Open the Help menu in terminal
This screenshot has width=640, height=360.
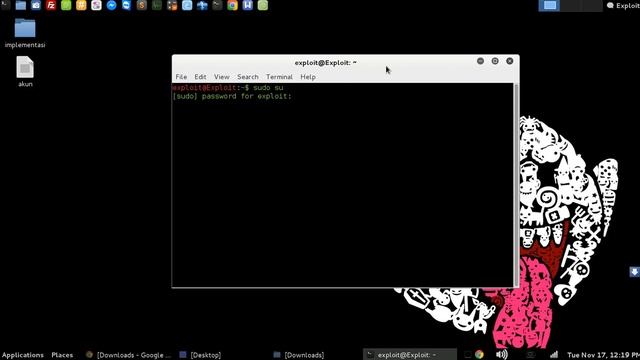click(308, 77)
